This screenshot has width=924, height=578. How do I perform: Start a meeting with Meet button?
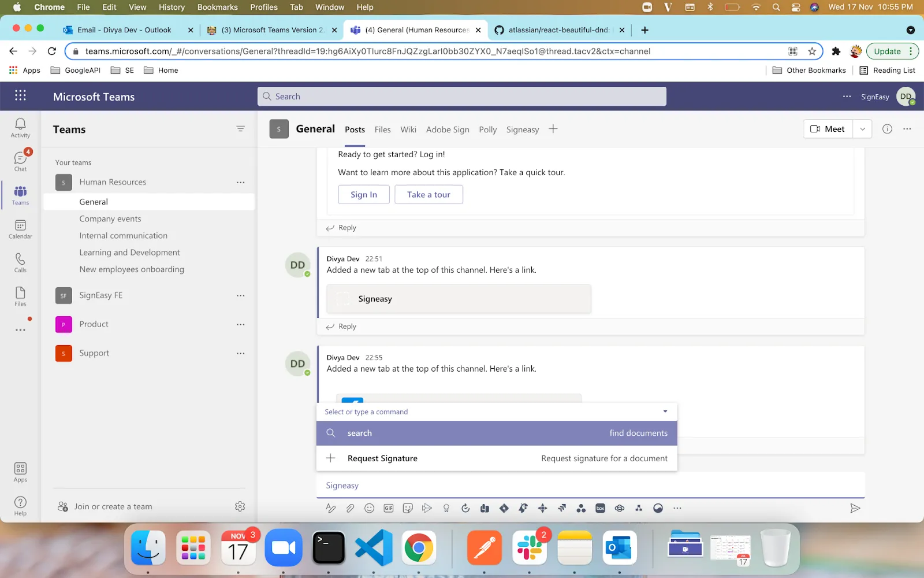tap(828, 129)
